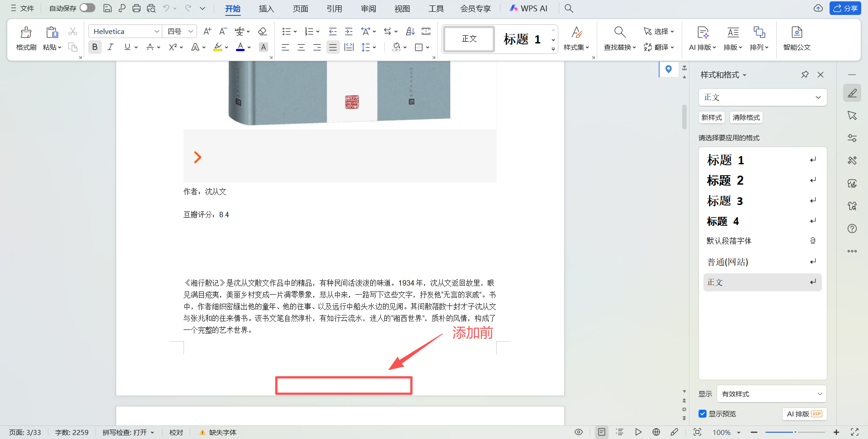The image size is (868, 439).
Task: Uncheck the 显示预览 checkbox
Action: (702, 414)
